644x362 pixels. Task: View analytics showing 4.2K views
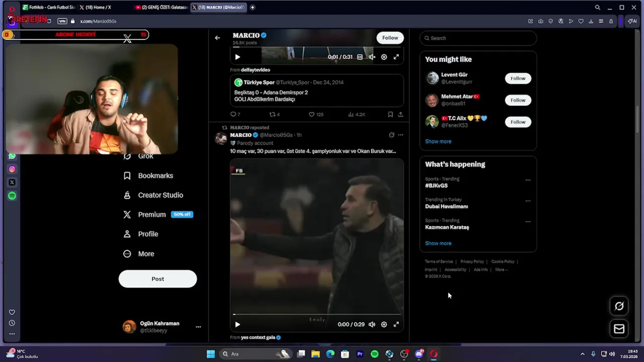point(357,114)
